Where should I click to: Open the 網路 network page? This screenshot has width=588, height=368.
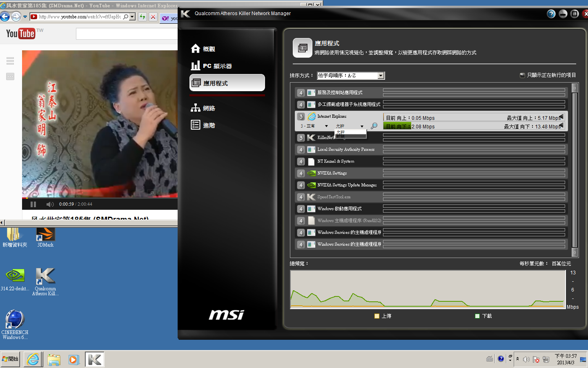pyautogui.click(x=203, y=108)
